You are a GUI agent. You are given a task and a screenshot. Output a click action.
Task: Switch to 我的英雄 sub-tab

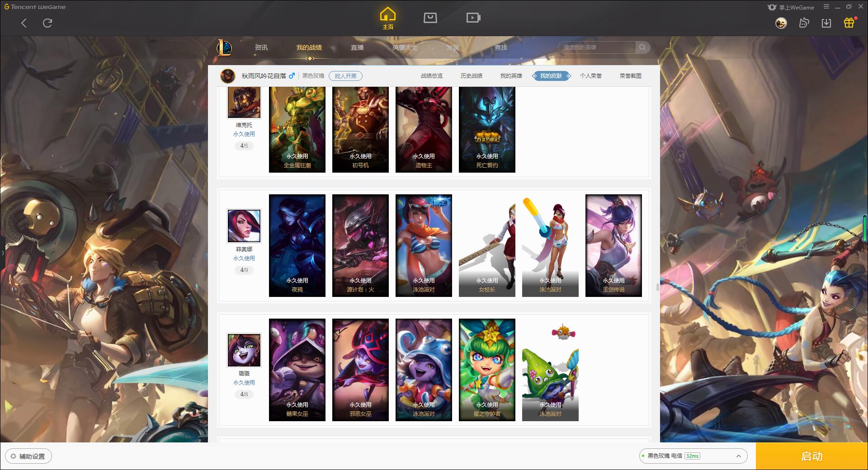tap(511, 76)
